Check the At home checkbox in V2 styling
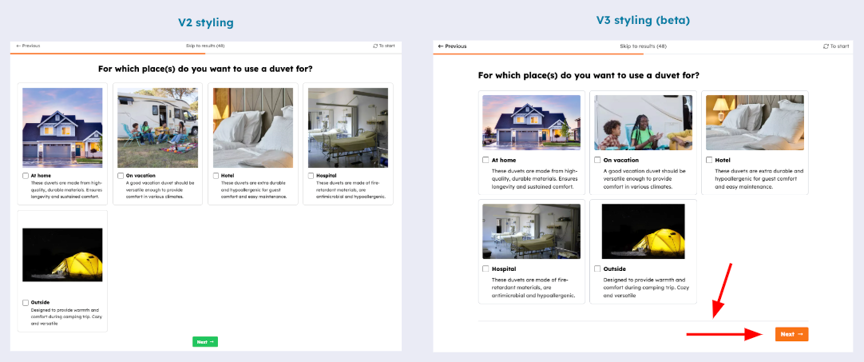The height and width of the screenshot is (362, 864). click(25, 176)
